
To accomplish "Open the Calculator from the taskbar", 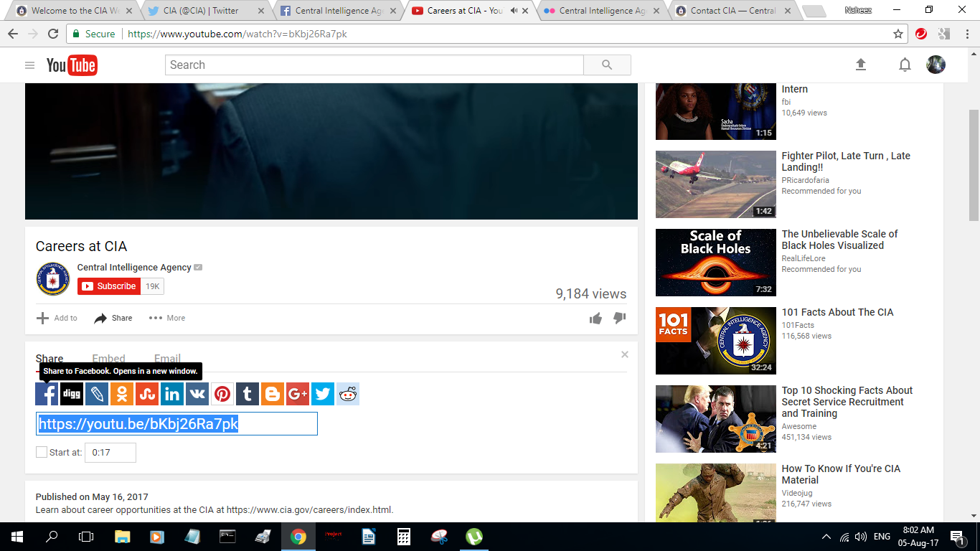I will (404, 537).
